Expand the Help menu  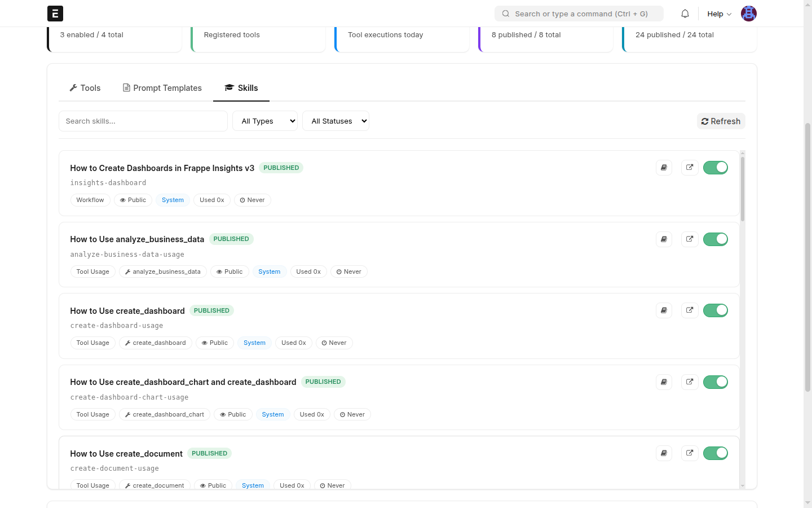tap(719, 14)
